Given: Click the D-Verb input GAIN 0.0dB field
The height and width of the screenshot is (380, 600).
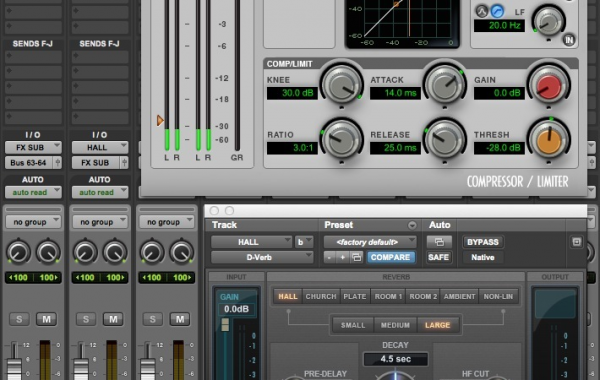Looking at the screenshot, I should [236, 309].
